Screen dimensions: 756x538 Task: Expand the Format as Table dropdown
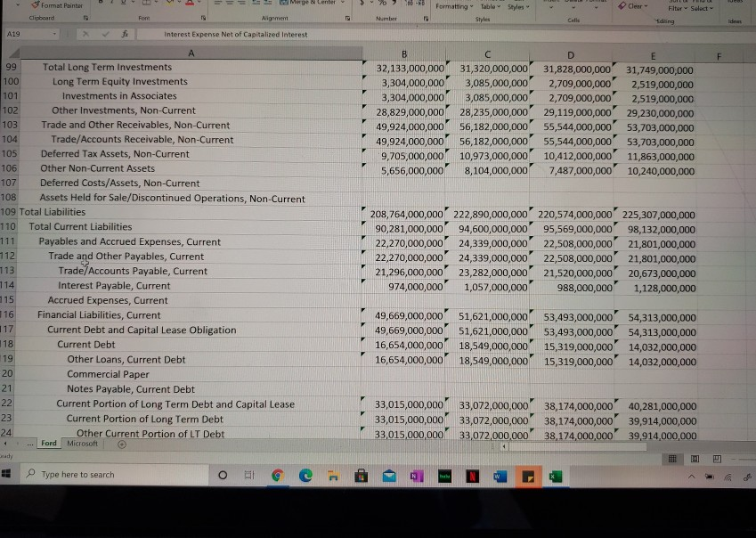click(x=491, y=7)
